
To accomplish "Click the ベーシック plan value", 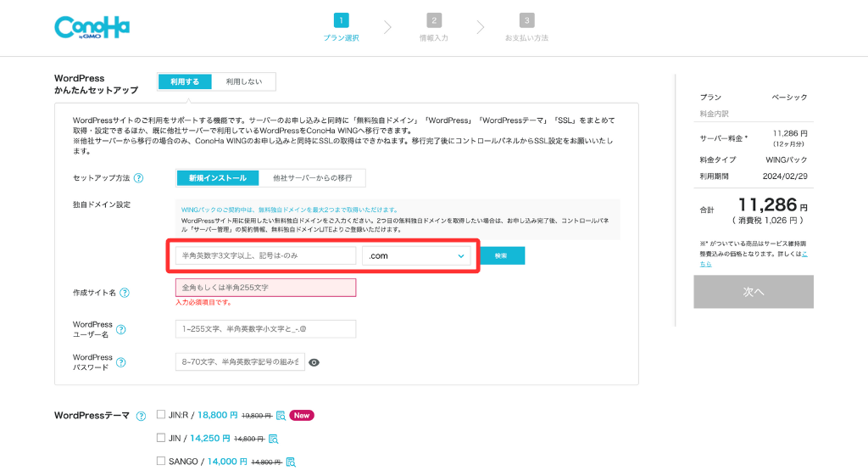I will [789, 97].
